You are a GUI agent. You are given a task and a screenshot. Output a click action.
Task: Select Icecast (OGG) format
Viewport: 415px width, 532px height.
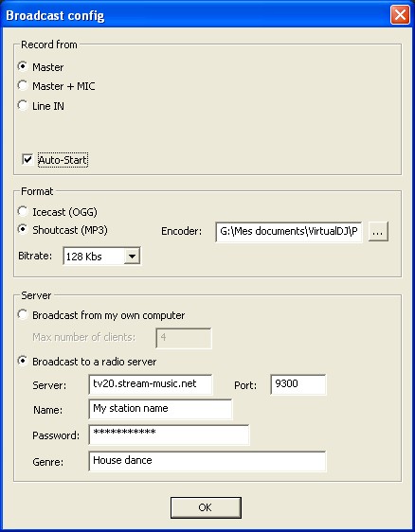tap(23, 211)
